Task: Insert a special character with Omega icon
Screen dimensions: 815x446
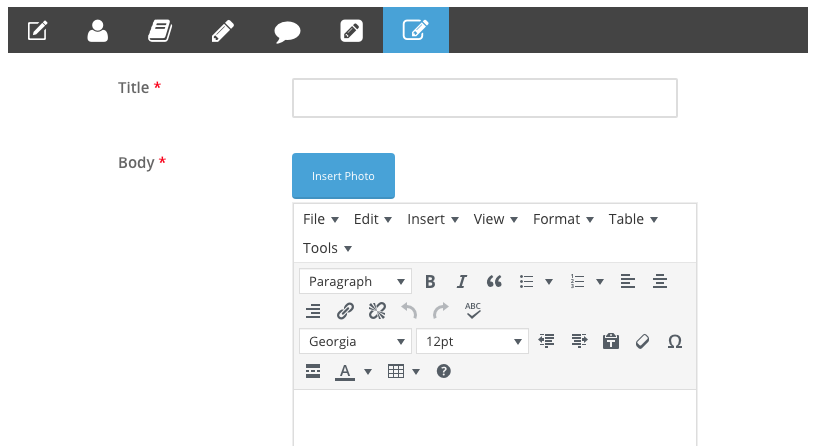Action: (674, 341)
